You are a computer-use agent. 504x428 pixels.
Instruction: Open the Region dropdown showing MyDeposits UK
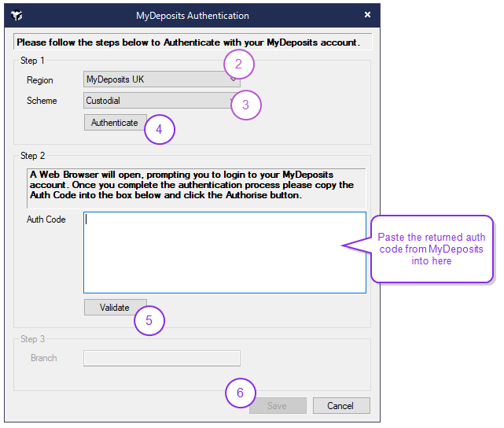[x=161, y=79]
